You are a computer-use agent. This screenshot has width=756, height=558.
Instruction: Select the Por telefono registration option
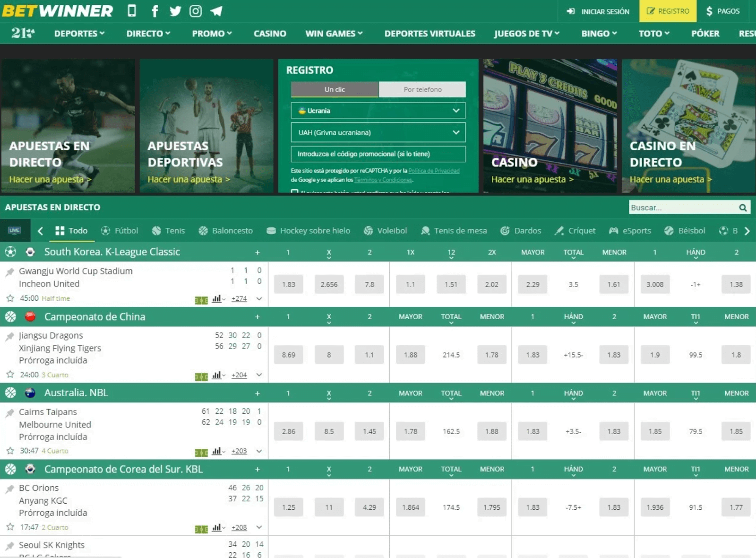point(422,89)
